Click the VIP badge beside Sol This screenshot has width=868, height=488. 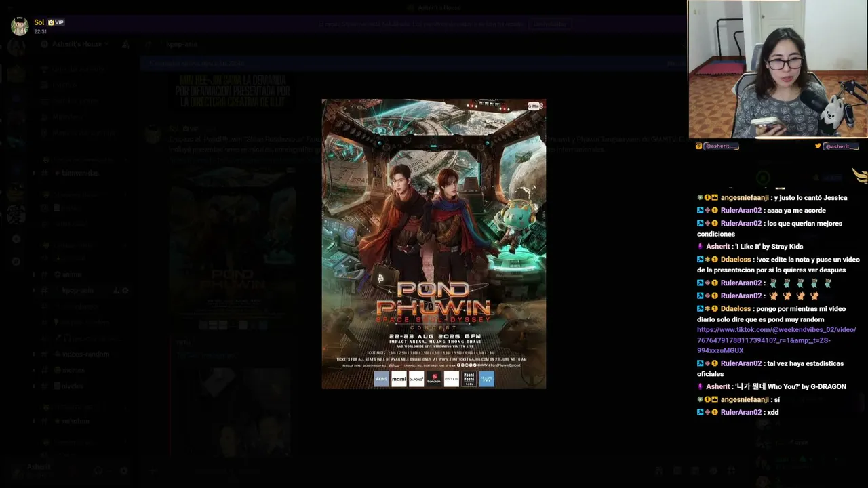coord(56,22)
